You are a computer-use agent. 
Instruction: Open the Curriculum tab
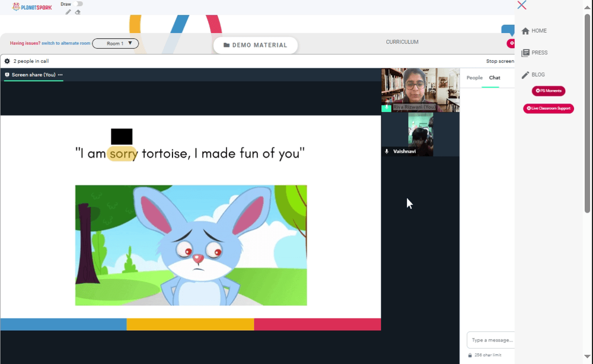point(402,42)
